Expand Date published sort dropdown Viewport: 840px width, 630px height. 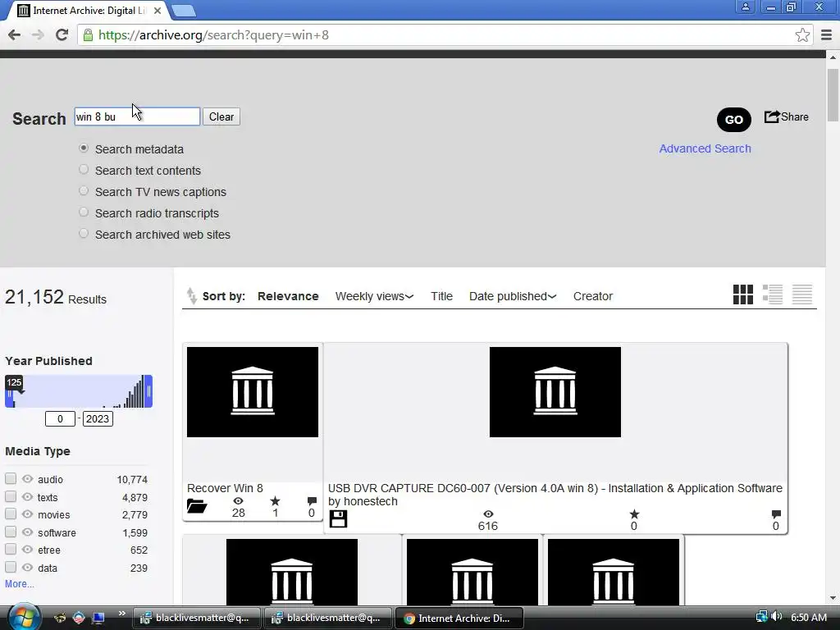point(513,296)
